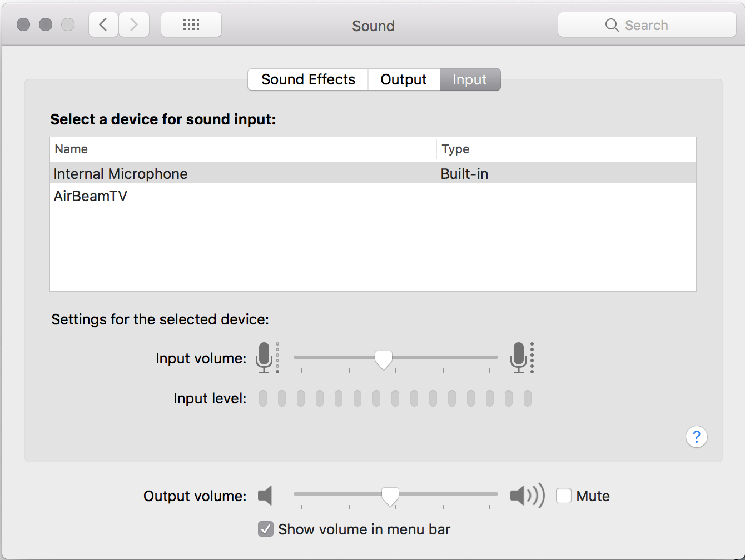This screenshot has height=560, width=745.
Task: Click the high input volume microphone icon
Action: tap(519, 357)
